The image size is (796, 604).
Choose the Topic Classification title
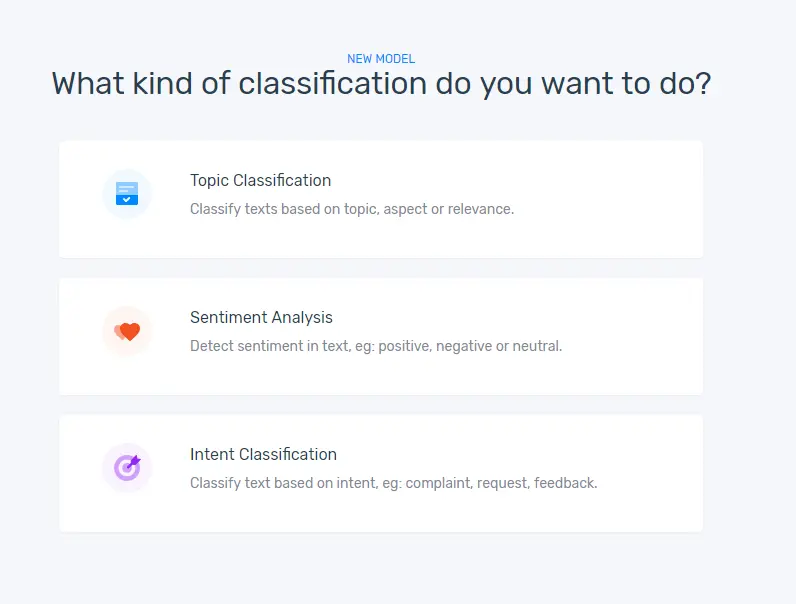click(x=260, y=181)
